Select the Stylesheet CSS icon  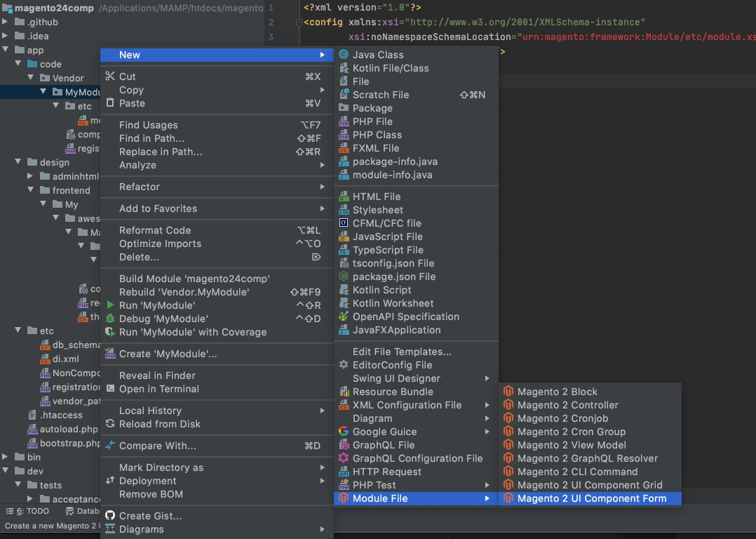click(344, 210)
